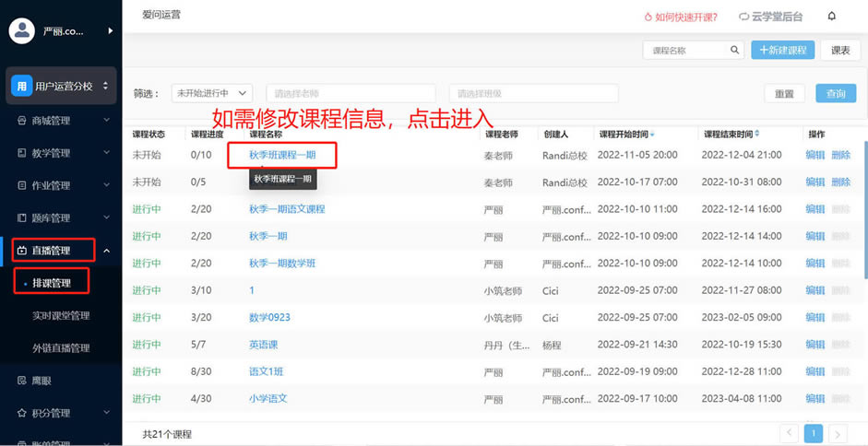Select 外链直播管理 menu item
Screen dimensions: 868x446
tap(61, 347)
